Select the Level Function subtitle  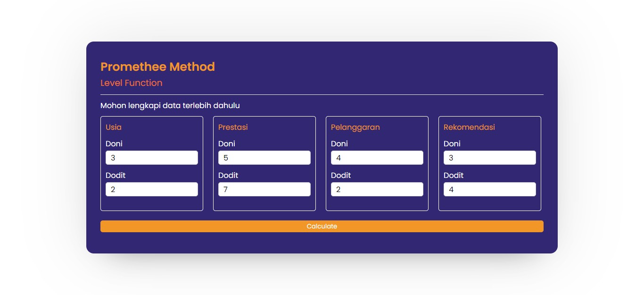(x=131, y=83)
